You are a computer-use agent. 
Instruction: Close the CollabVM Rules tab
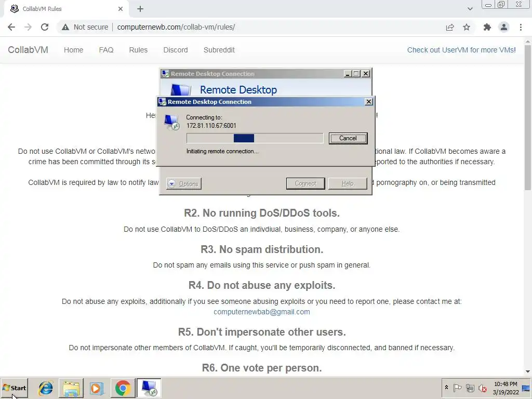(121, 9)
